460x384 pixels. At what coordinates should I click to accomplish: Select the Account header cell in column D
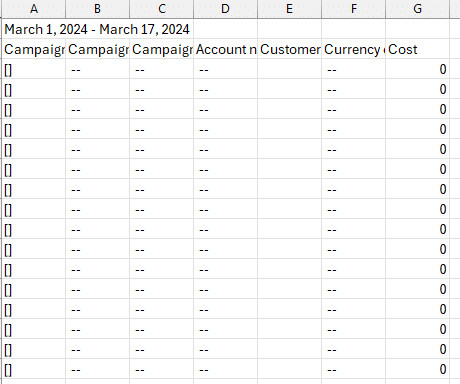click(x=225, y=49)
